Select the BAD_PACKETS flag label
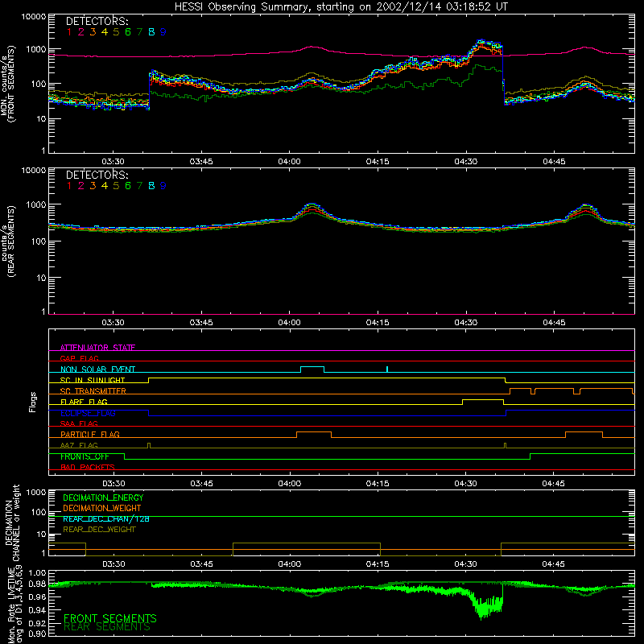Viewport: 644px width, 644px height. point(88,467)
